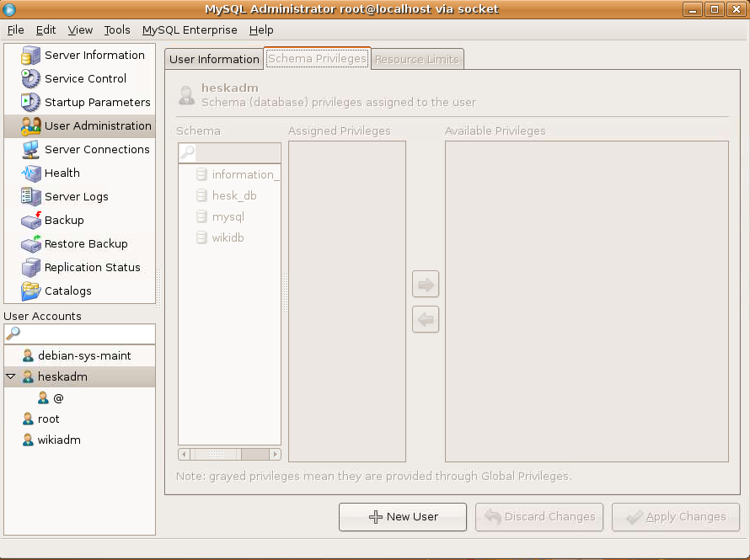This screenshot has width=750, height=560.
Task: Select the Health label in sidebar
Action: pos(62,173)
